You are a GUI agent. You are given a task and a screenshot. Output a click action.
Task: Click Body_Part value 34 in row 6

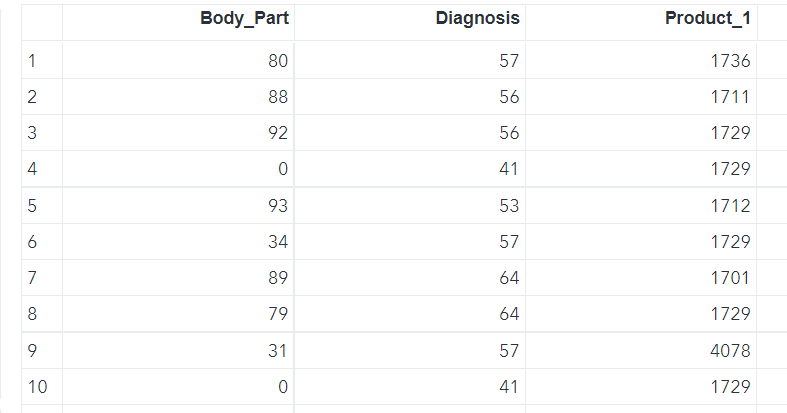[277, 242]
